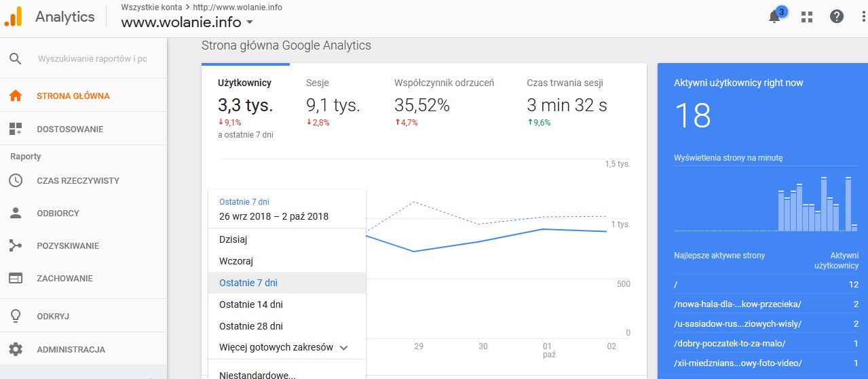Click the search magnifier icon
Viewport: 868px width, 379px height.
(x=16, y=58)
